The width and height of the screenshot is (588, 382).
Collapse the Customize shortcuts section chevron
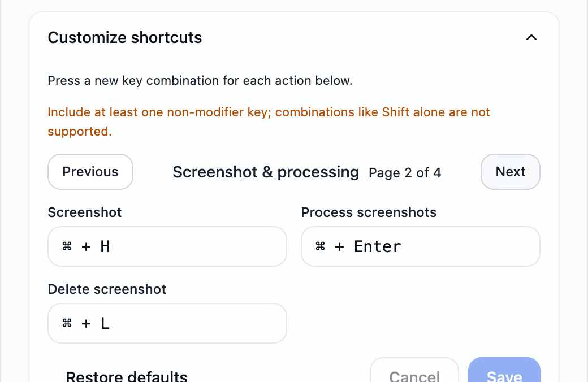tap(531, 37)
